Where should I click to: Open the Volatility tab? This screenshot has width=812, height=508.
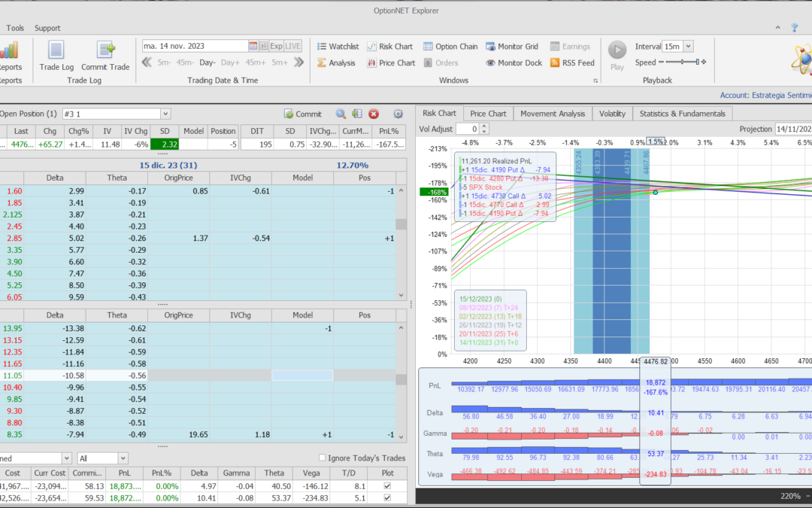(x=612, y=114)
